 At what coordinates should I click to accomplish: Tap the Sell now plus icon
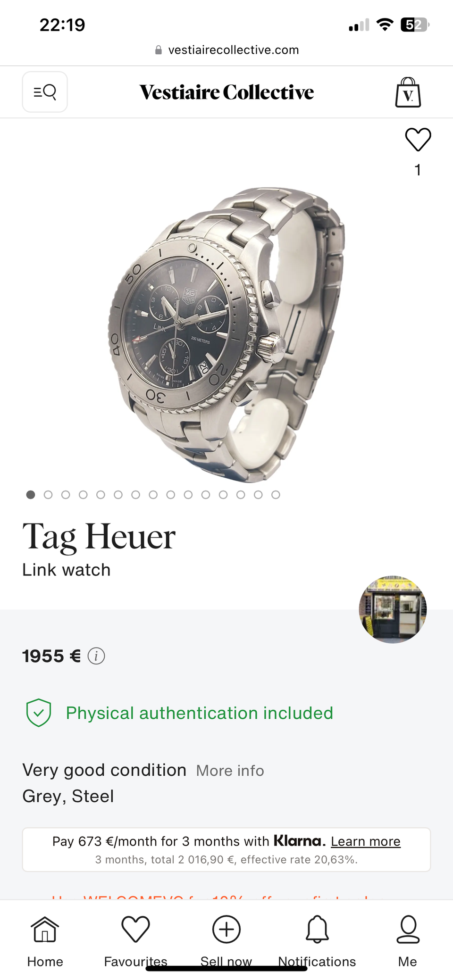click(x=226, y=929)
